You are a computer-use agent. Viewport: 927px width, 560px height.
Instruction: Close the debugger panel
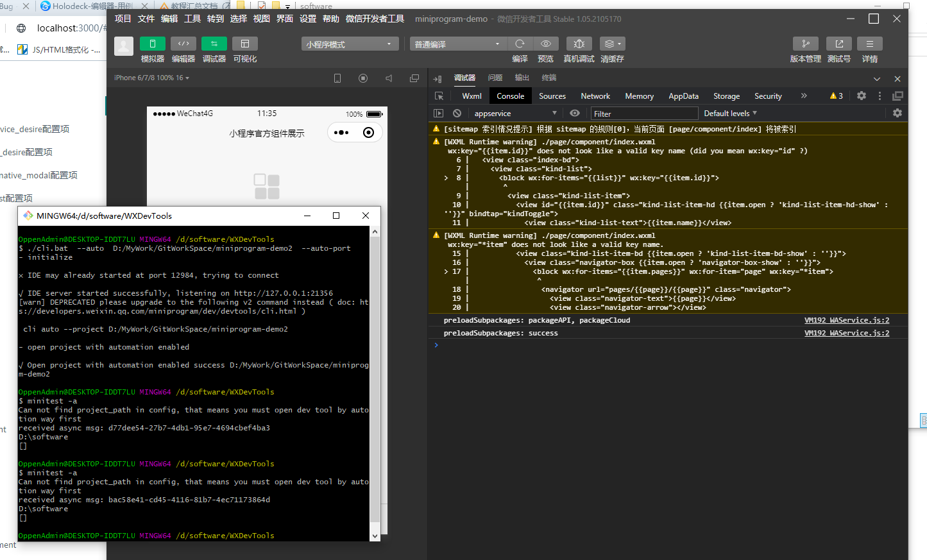(x=897, y=79)
